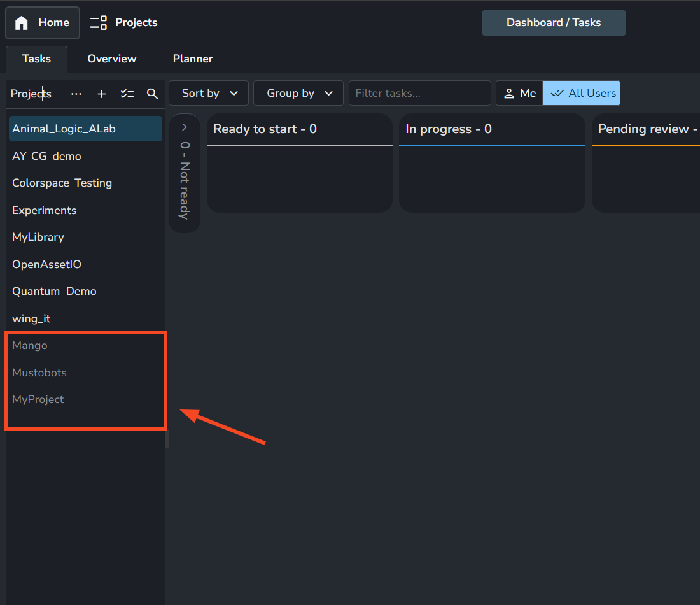Click the plus icon to add project

pyautogui.click(x=102, y=94)
